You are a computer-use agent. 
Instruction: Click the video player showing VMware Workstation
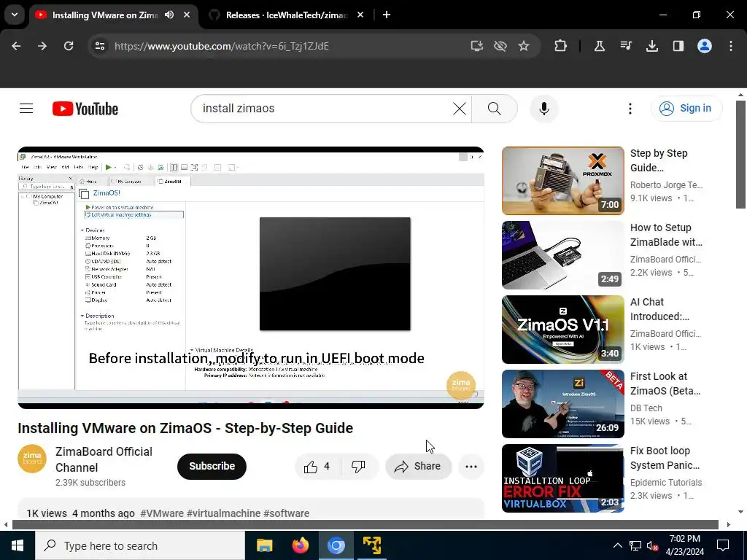pos(251,278)
